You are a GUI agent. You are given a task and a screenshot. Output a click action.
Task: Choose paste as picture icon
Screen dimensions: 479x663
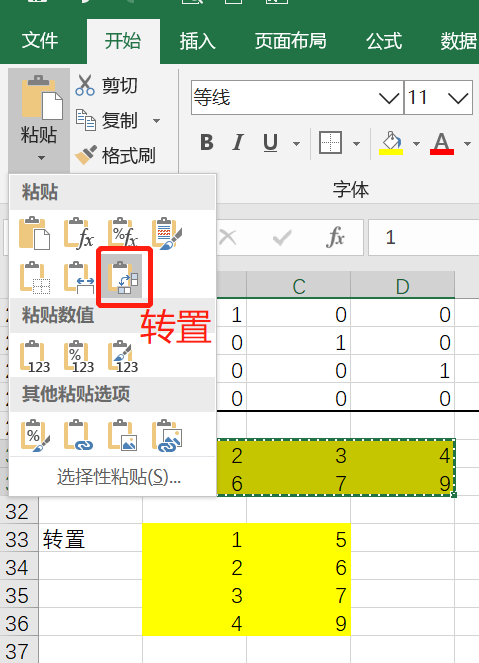pos(123,435)
